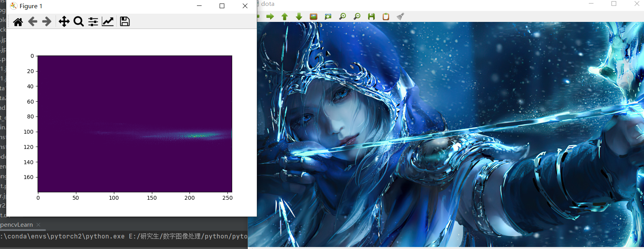Fit image to window in dota toolbar
This screenshot has width=644, height=249.
(x=328, y=16)
